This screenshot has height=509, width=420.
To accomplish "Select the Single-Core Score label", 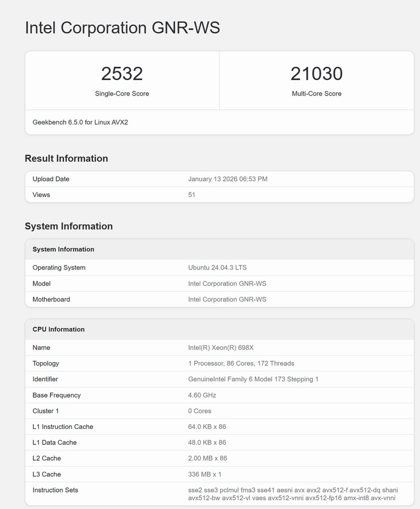I will click(122, 94).
